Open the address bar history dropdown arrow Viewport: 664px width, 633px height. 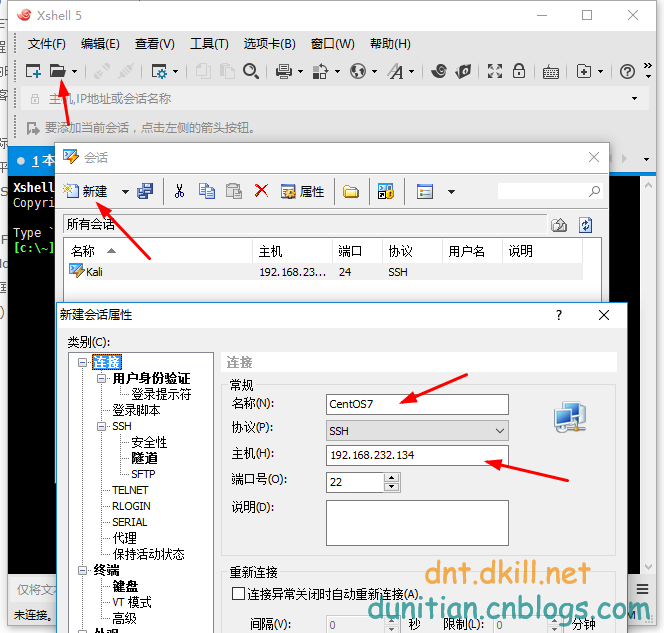pos(634,99)
